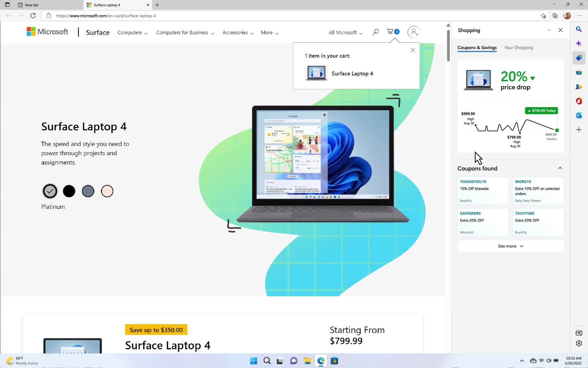Expand the Computers navigation dropdown
Viewport: 588px width, 368px height.
[x=132, y=32]
